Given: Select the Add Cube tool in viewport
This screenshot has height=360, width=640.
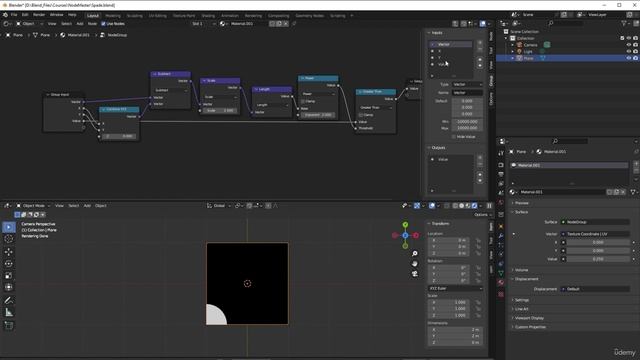Looking at the screenshot, I should click(x=9, y=325).
